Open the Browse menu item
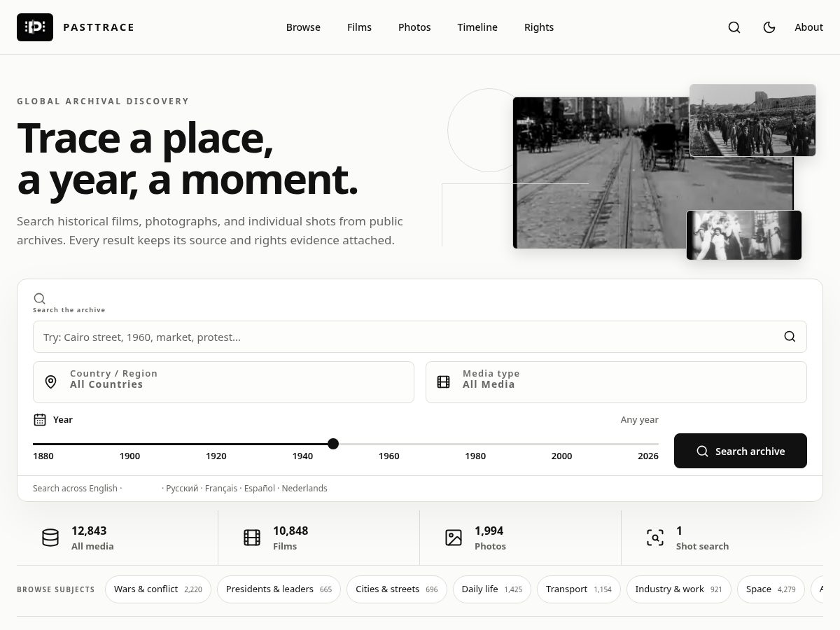Image resolution: width=840 pixels, height=630 pixels. point(303,27)
